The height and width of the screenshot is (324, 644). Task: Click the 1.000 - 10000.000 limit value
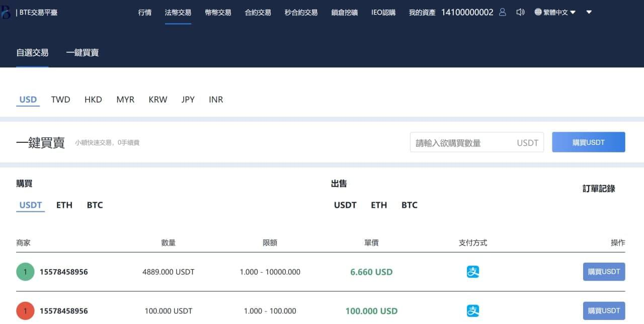click(x=270, y=272)
